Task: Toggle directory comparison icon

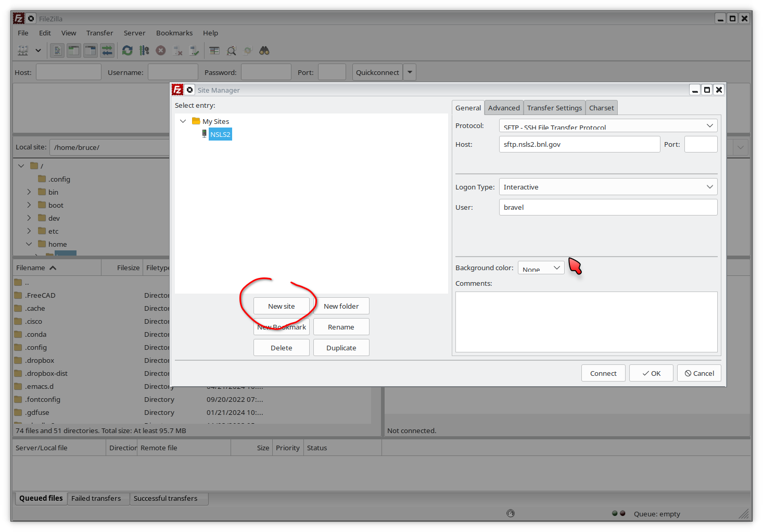Action: [231, 50]
